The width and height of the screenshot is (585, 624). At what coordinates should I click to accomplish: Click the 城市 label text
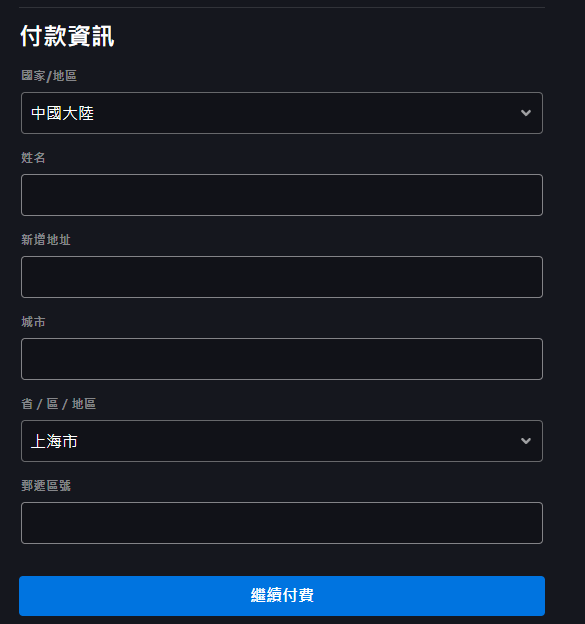tap(33, 322)
